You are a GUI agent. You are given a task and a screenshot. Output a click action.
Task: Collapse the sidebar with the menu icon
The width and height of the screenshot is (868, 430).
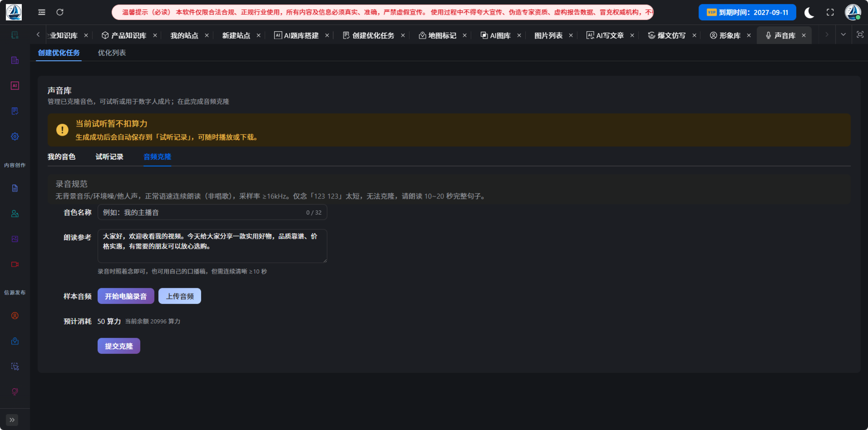click(42, 12)
